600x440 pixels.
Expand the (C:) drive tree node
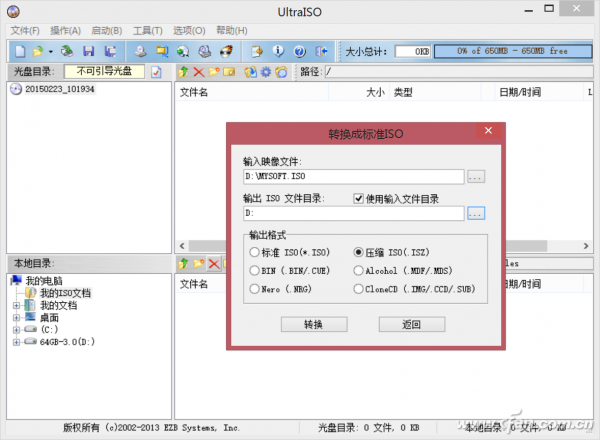coord(16,329)
